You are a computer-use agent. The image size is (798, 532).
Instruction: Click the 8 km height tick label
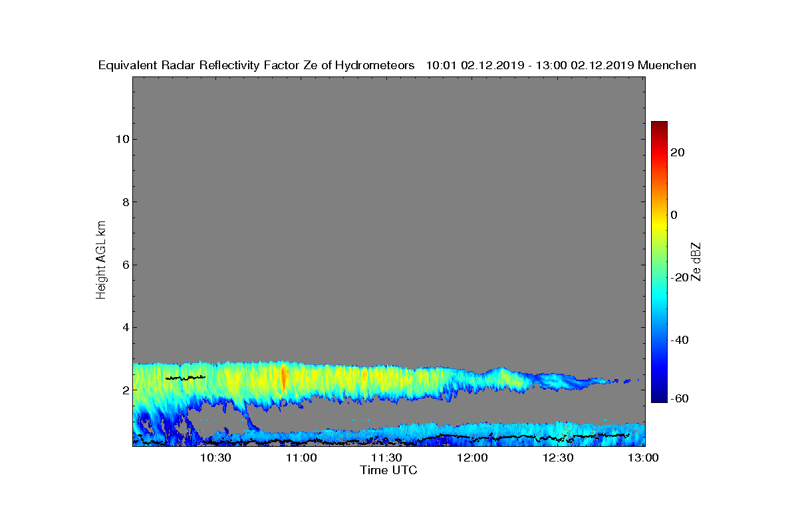point(124,202)
